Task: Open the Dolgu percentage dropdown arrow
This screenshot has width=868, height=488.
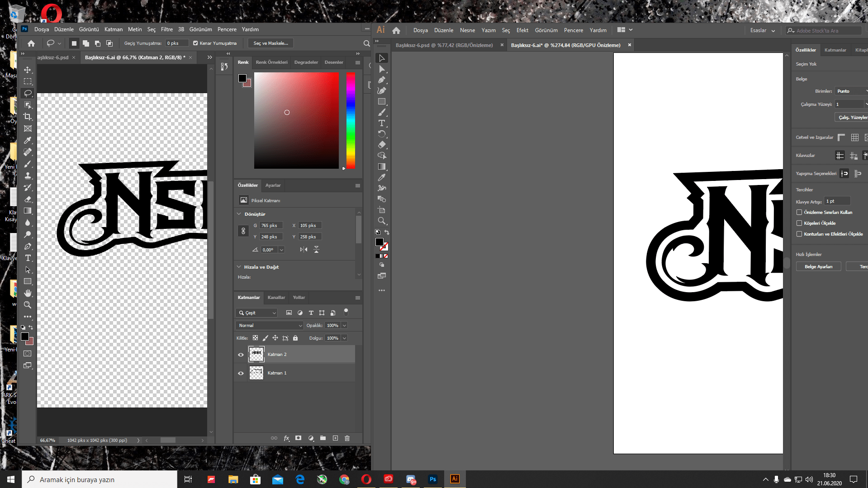Action: pos(344,338)
